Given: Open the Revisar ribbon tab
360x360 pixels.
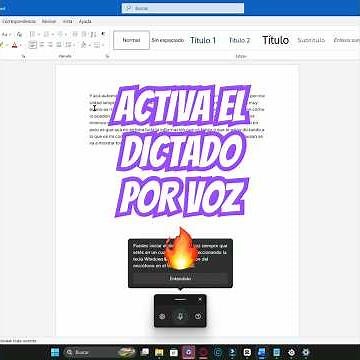Looking at the screenshot, I should (49, 21).
